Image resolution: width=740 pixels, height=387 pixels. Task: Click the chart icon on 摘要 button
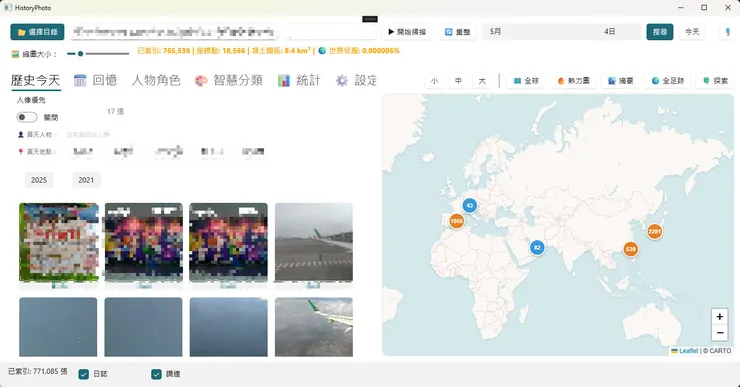612,81
